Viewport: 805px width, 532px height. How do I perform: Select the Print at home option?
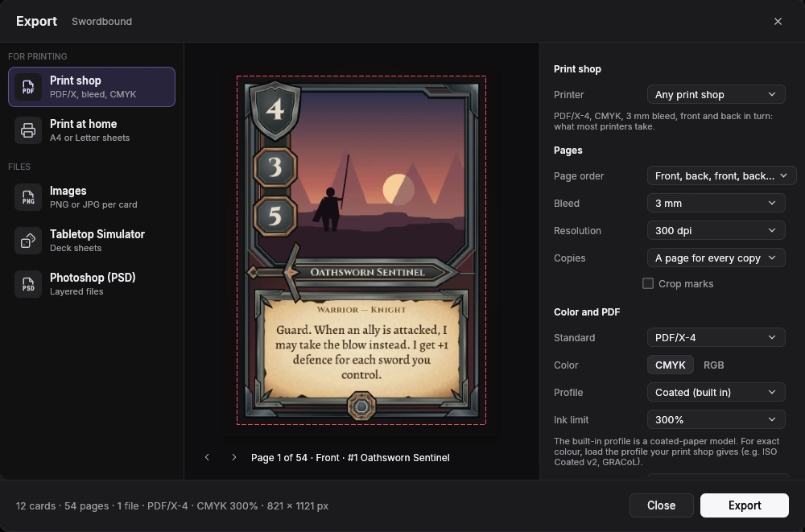coord(92,130)
